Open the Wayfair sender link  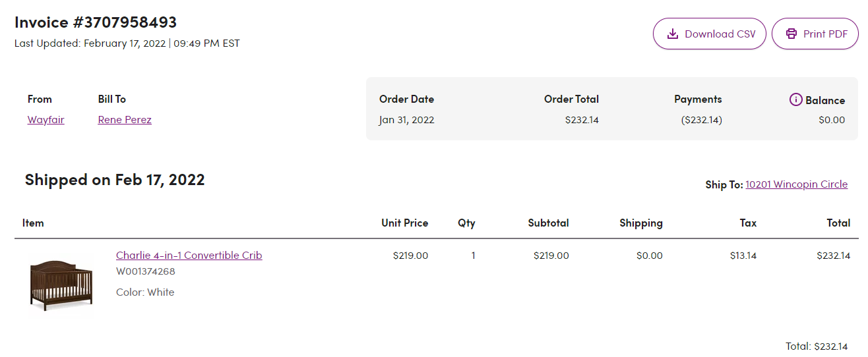[x=46, y=120]
